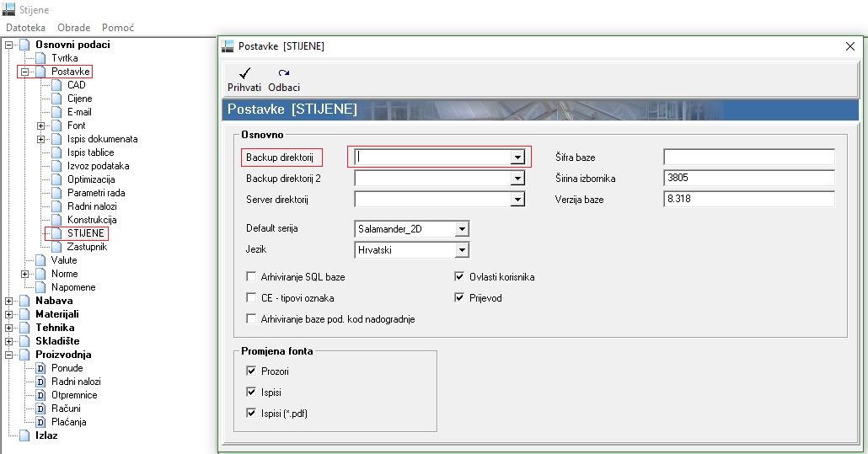
Task: Uncheck the Prijevod checkbox
Action: coord(459,297)
